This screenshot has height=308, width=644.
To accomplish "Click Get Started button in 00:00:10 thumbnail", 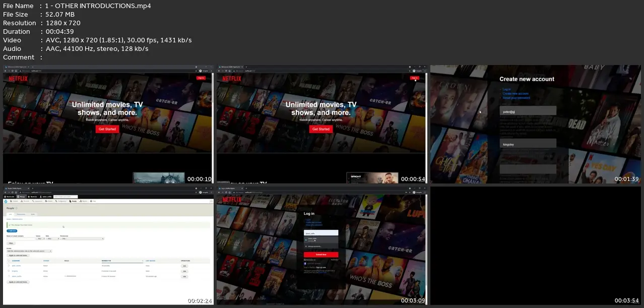I will [x=107, y=129].
